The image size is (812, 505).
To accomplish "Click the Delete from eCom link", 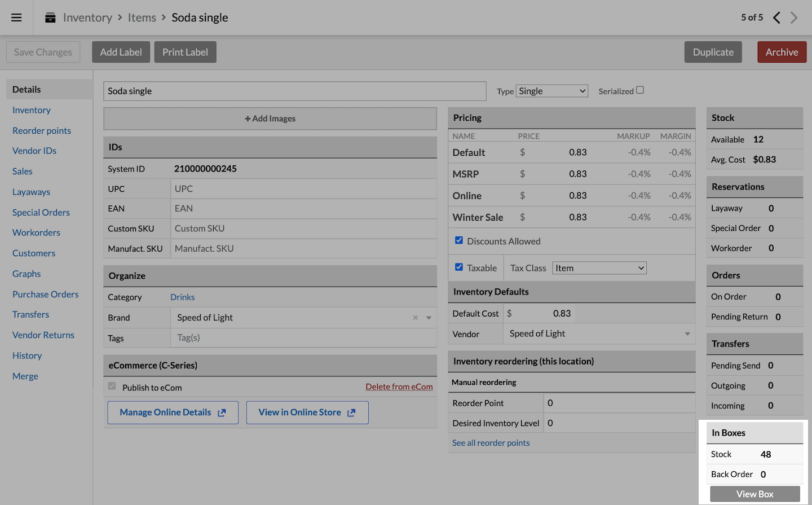I will coord(399,387).
